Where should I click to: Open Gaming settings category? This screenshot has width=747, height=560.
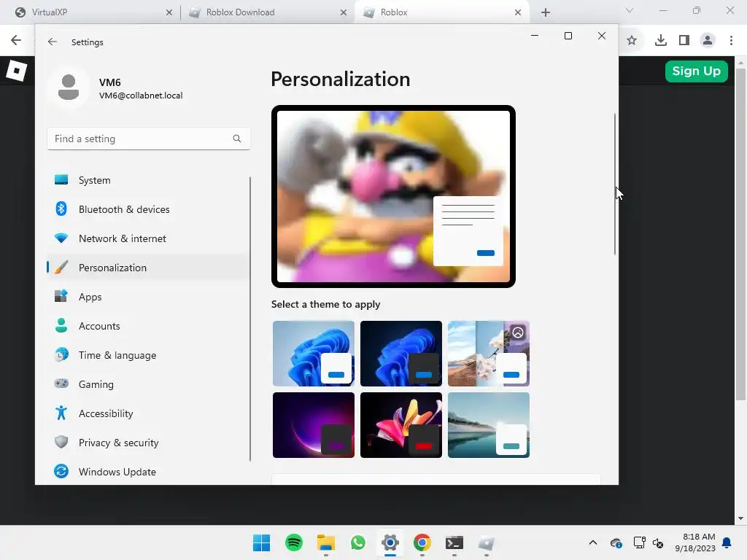point(147,384)
